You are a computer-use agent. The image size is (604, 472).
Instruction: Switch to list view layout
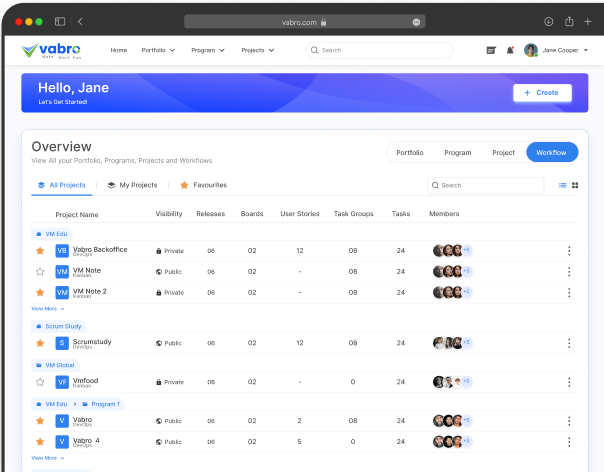pos(562,185)
